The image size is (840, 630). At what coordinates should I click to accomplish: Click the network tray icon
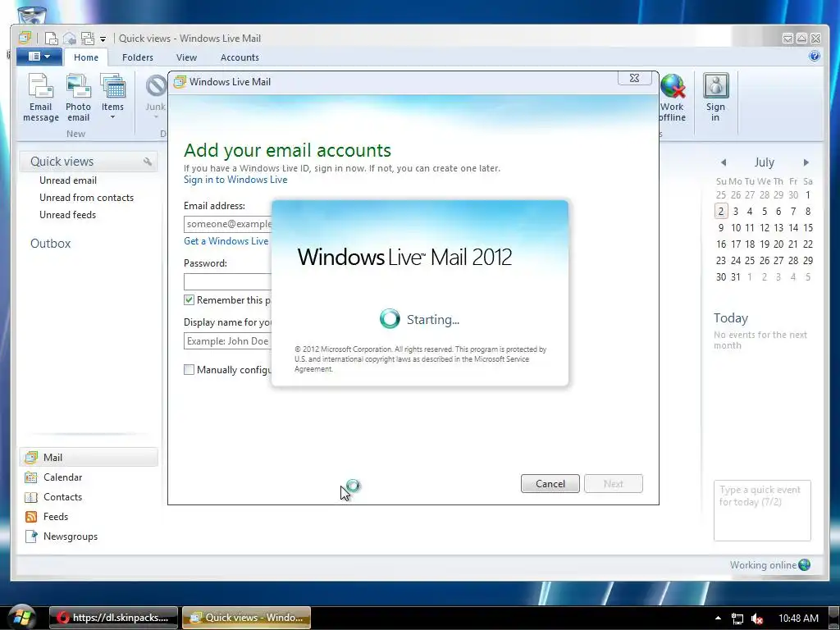coord(737,619)
